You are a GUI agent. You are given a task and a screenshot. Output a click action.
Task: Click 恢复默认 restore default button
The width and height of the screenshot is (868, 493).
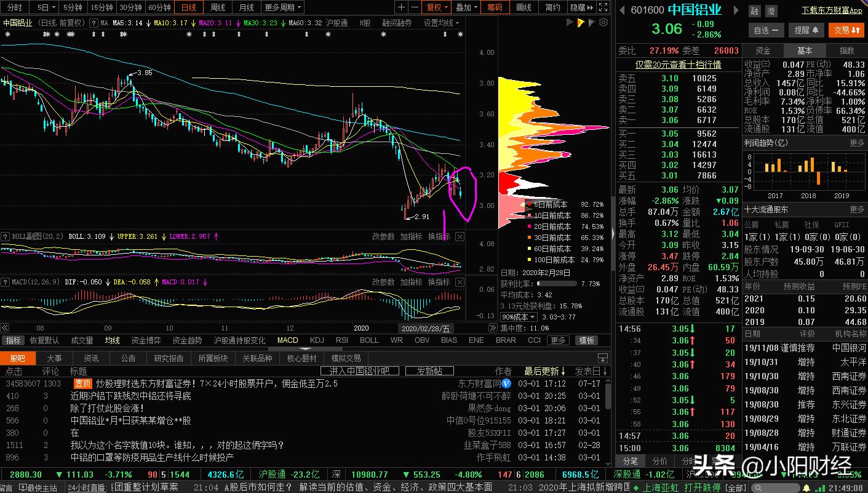pos(44,340)
